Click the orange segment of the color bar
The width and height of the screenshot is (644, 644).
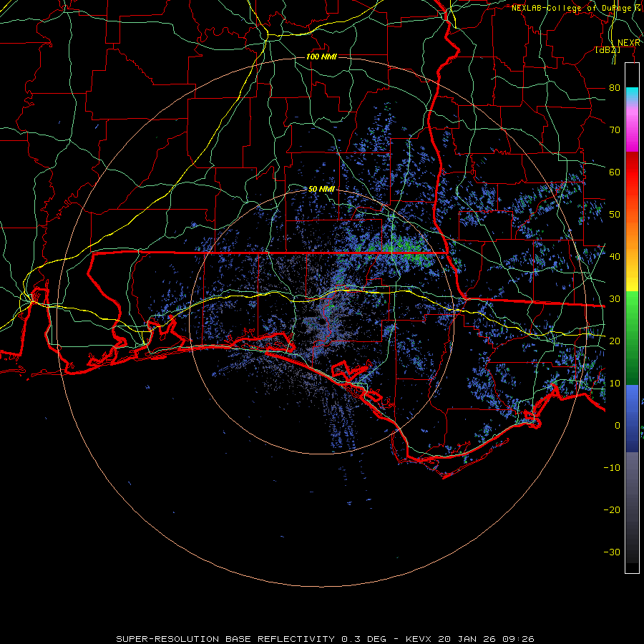632,234
